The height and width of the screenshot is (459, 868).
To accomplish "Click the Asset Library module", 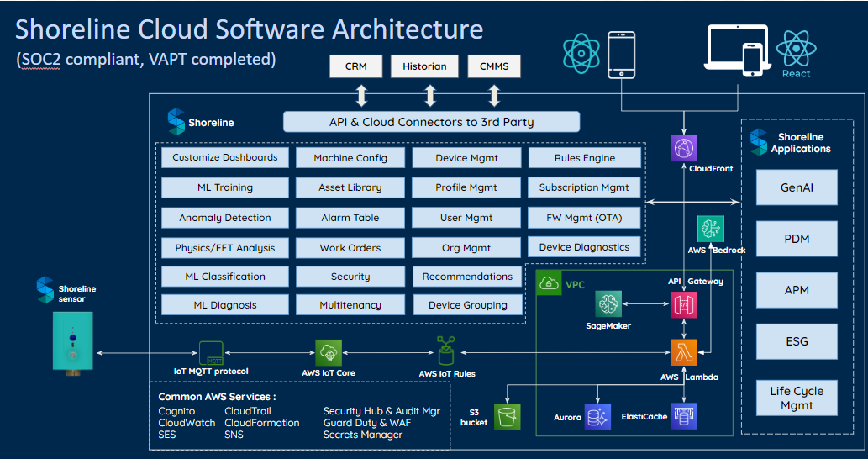I will pos(350,187).
